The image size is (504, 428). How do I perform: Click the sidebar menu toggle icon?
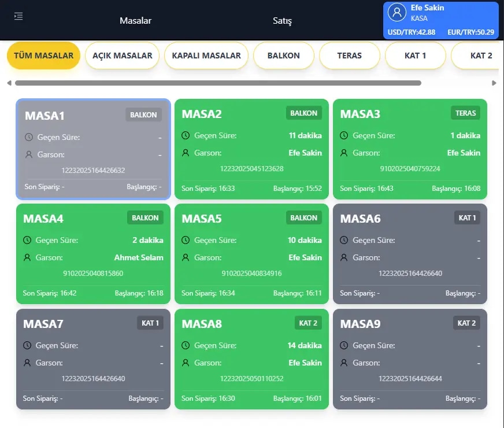pyautogui.click(x=18, y=16)
